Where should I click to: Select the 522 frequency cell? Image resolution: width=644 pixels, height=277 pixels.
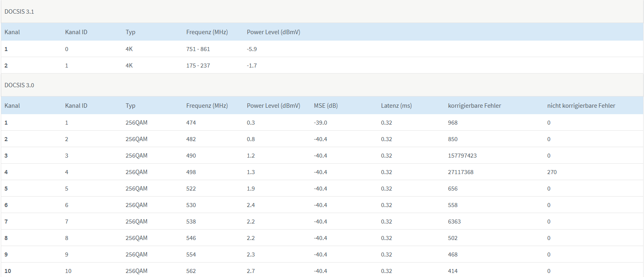coord(191,189)
